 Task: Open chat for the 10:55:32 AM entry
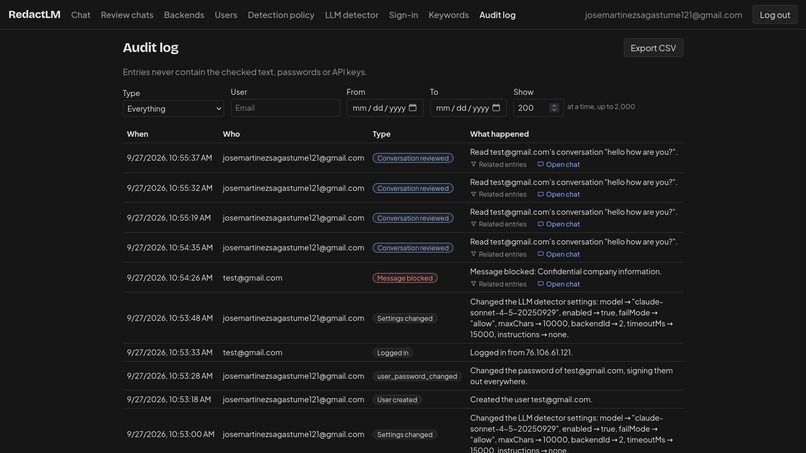[559, 194]
